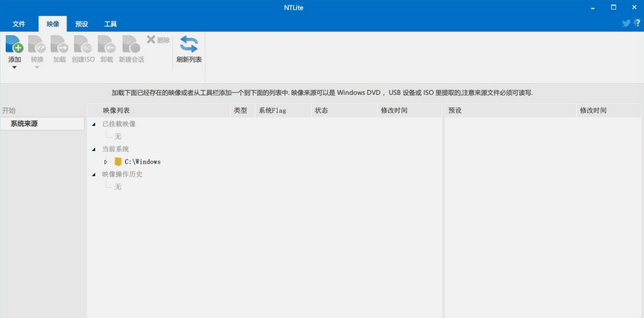Click the 加载 (Load) image icon
The height and width of the screenshot is (318, 644).
click(59, 45)
